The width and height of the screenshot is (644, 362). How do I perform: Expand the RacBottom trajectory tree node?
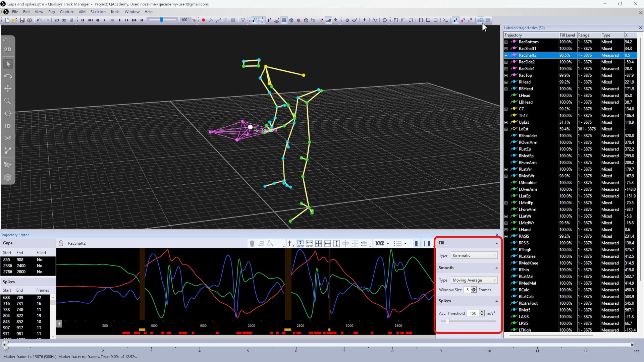[506, 42]
